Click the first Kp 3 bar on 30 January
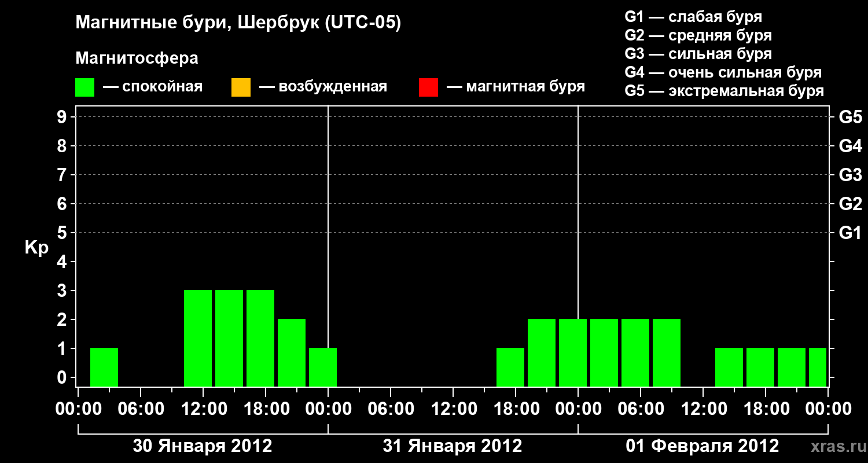 [198, 339]
